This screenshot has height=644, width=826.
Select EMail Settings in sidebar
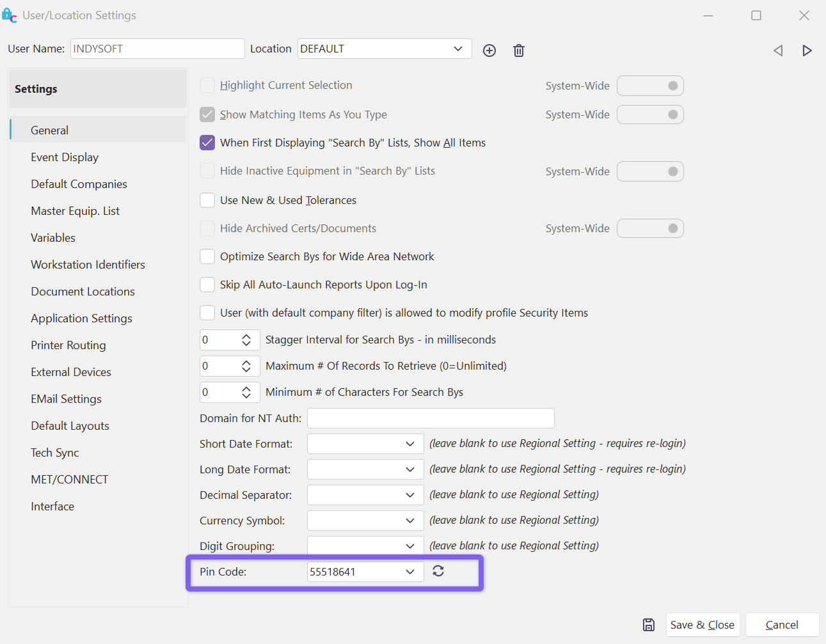(67, 399)
